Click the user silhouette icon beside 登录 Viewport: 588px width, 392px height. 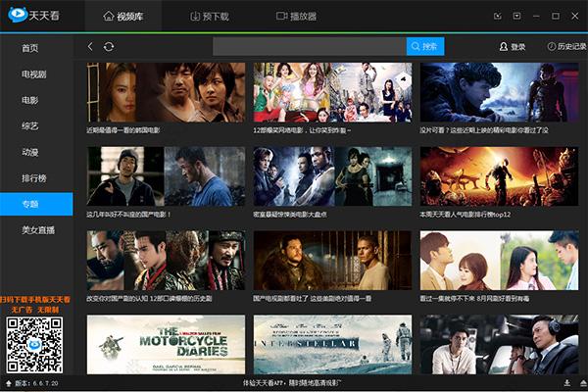tap(504, 46)
